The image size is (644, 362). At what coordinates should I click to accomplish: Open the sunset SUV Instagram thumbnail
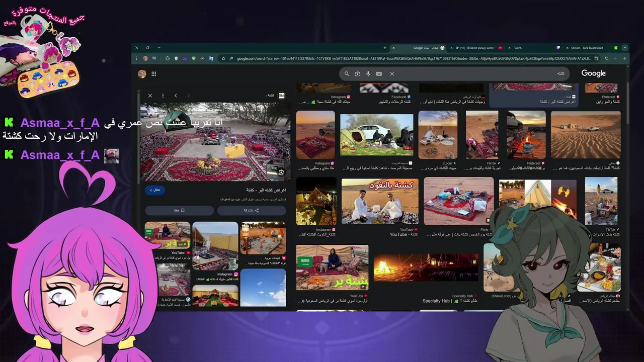pyautogui.click(x=315, y=135)
